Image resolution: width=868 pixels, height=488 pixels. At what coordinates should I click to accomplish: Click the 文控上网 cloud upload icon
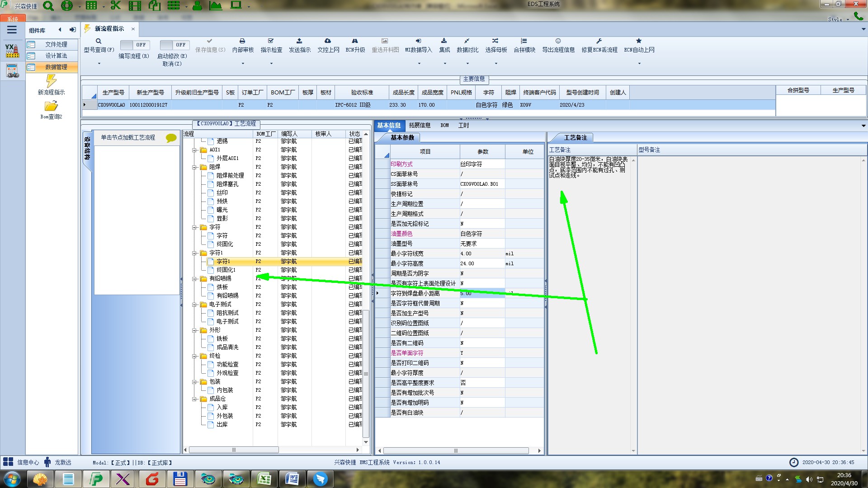coord(328,41)
